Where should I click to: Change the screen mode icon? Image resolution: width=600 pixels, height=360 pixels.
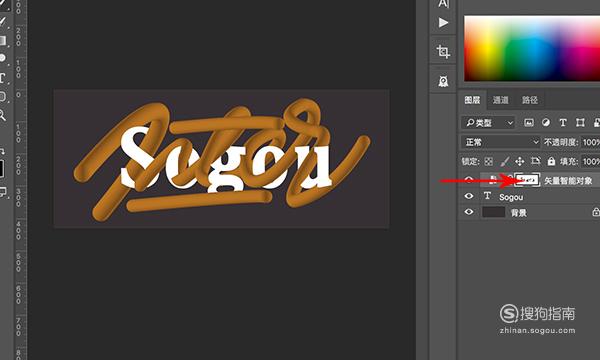tap(3, 192)
